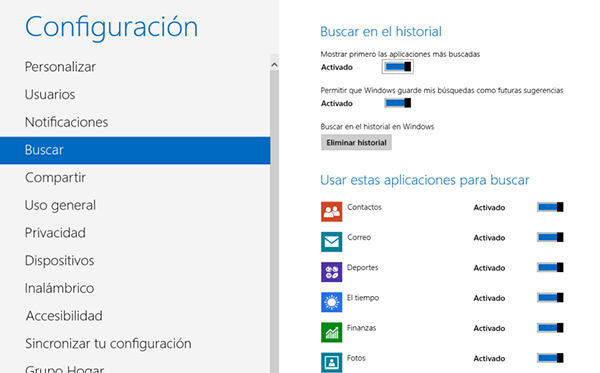600x373 pixels.
Task: Click Buscar en el historial en Windows label
Action: 377,127
